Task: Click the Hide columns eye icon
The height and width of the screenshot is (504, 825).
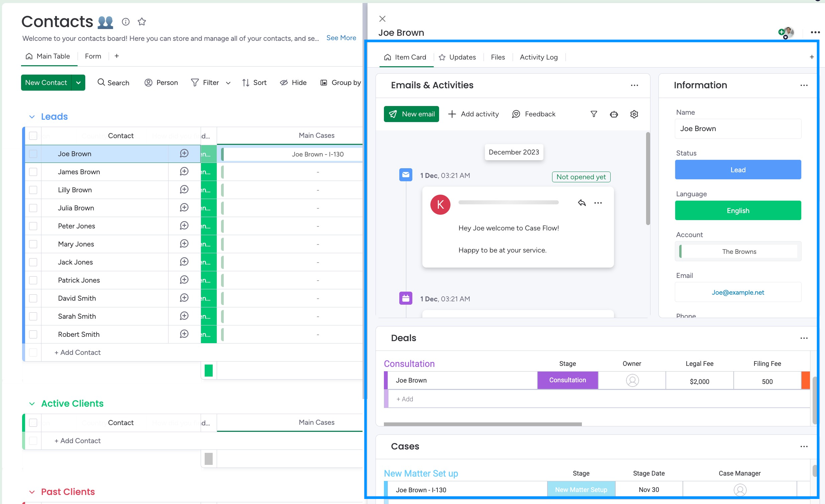Action: coord(284,82)
